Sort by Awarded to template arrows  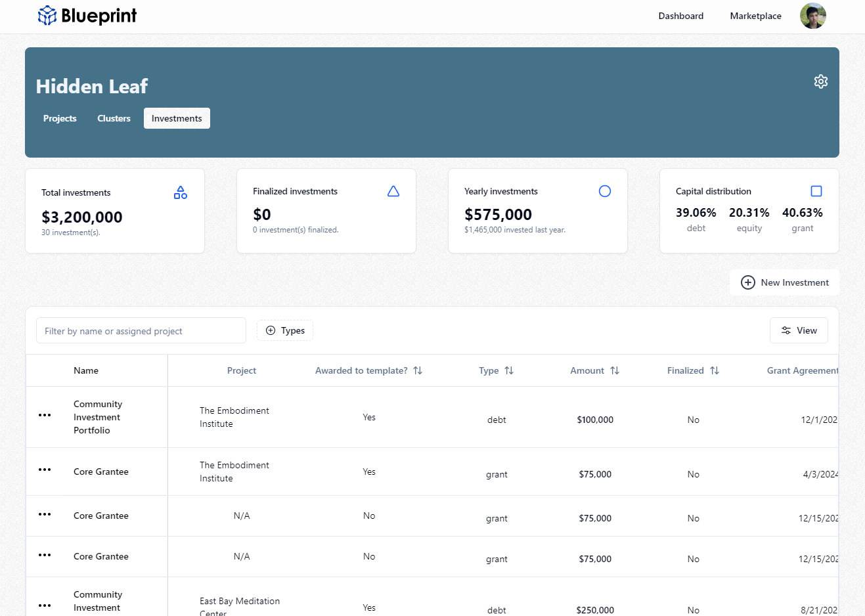point(418,370)
